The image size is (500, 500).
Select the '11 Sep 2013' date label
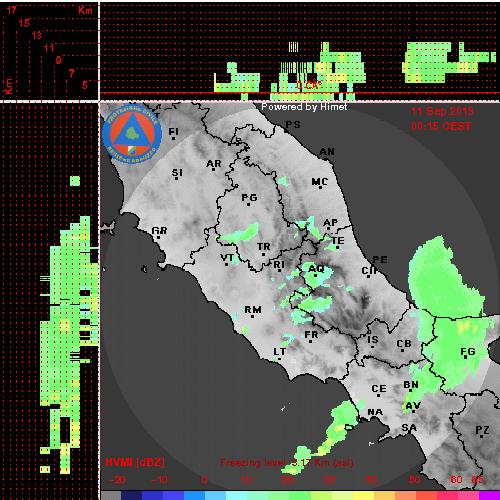442,111
